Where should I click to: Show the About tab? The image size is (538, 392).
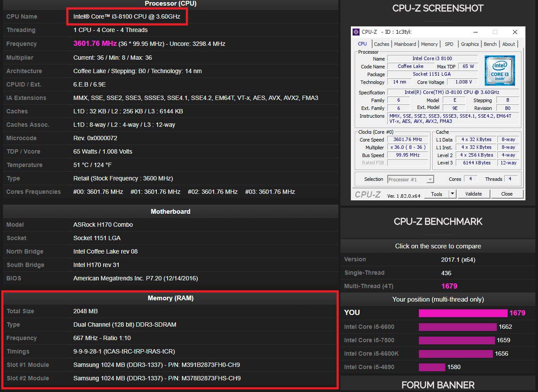point(509,44)
